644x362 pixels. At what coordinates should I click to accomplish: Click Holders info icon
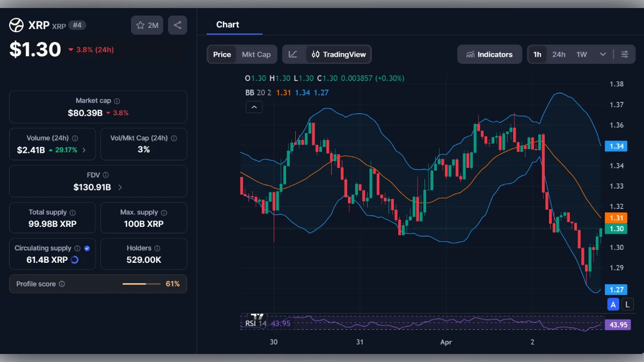click(x=157, y=248)
